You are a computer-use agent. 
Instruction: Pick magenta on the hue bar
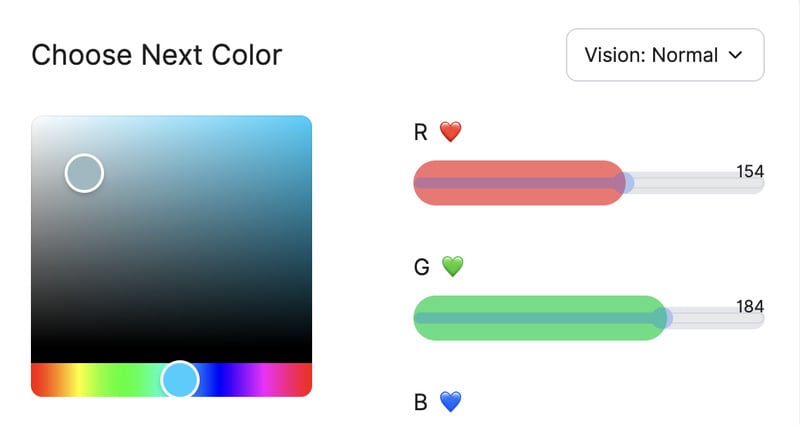265,379
